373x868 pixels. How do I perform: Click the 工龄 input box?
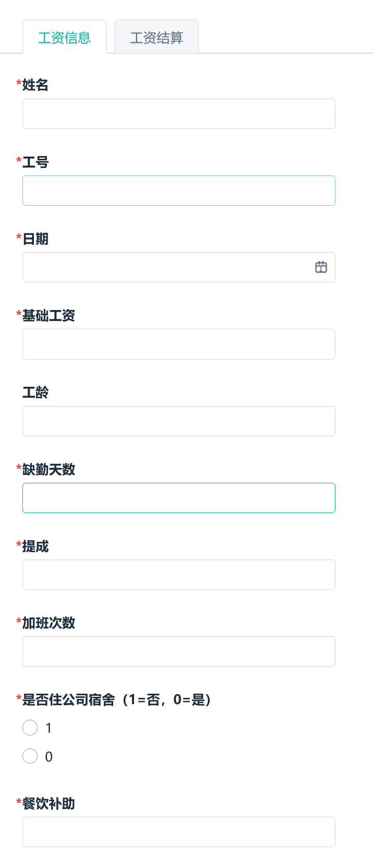[178, 421]
